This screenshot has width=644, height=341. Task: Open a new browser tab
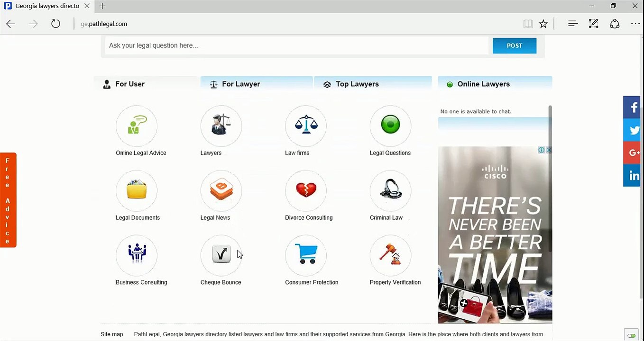click(x=102, y=6)
